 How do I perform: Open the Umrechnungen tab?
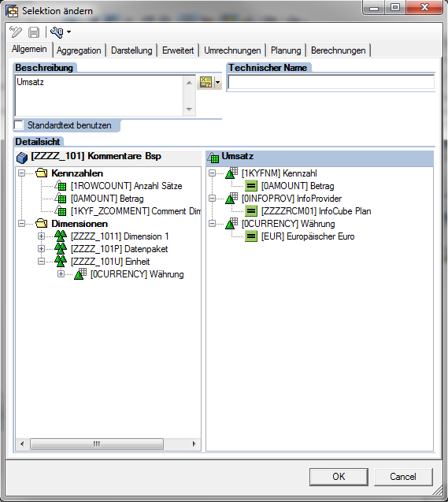pos(232,50)
